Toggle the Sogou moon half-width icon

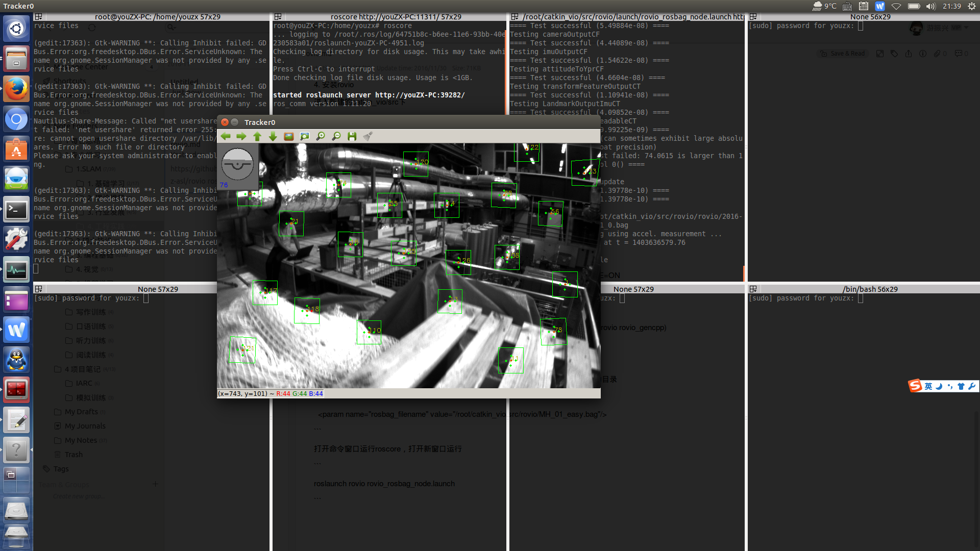(x=939, y=386)
